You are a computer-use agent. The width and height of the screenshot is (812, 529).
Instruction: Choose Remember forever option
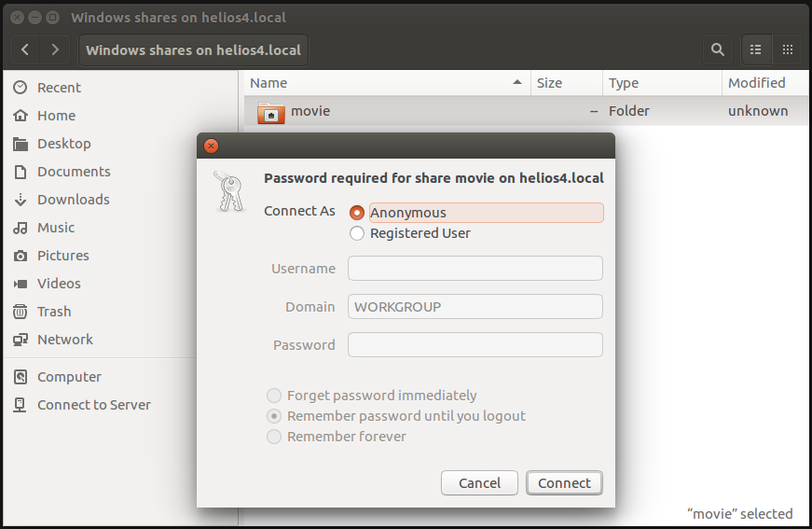tap(274, 437)
